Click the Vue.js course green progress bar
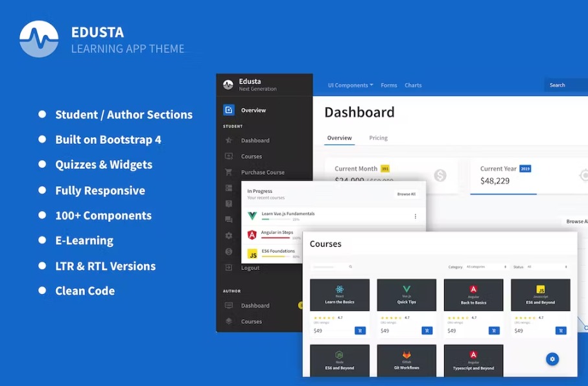Viewport: 588px width, 386px height. coord(276,220)
